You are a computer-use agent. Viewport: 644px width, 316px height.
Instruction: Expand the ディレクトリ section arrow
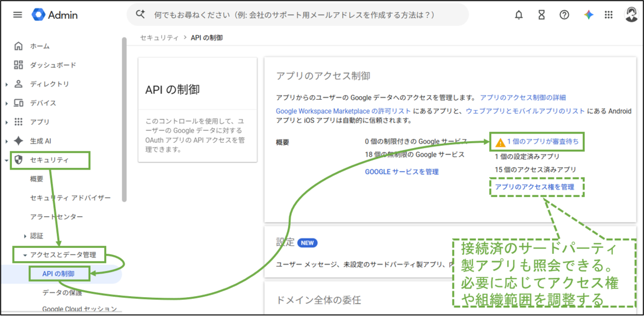tap(6, 84)
